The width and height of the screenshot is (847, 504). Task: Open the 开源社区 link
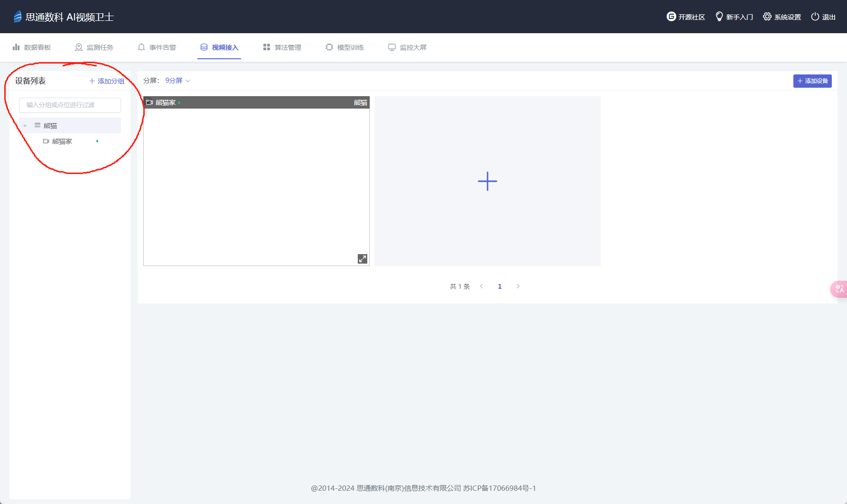(x=686, y=17)
